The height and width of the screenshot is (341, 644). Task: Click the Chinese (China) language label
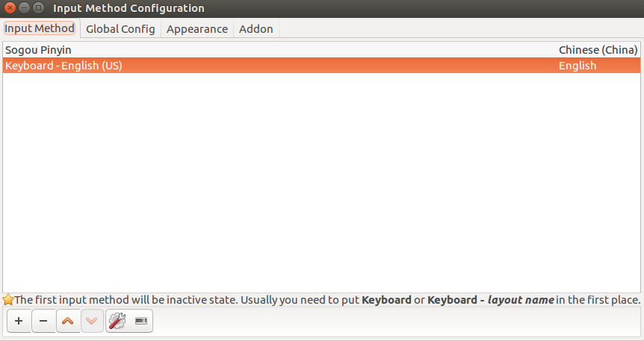(598, 50)
